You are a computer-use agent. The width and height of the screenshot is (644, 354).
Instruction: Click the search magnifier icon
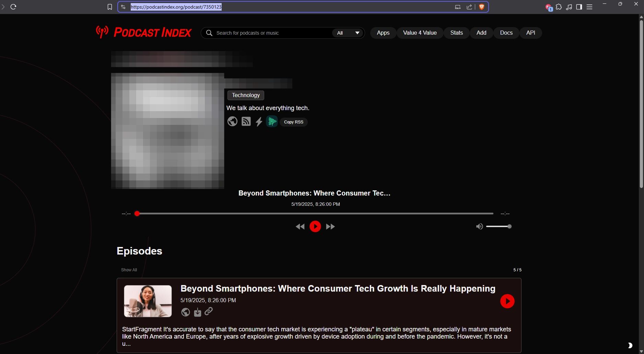(209, 33)
